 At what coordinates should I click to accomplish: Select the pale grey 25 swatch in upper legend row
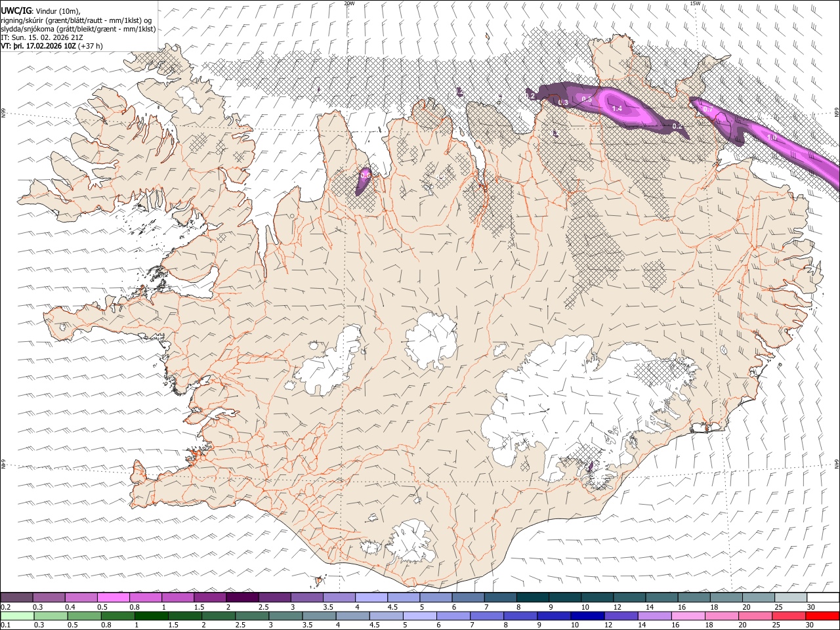[791, 597]
